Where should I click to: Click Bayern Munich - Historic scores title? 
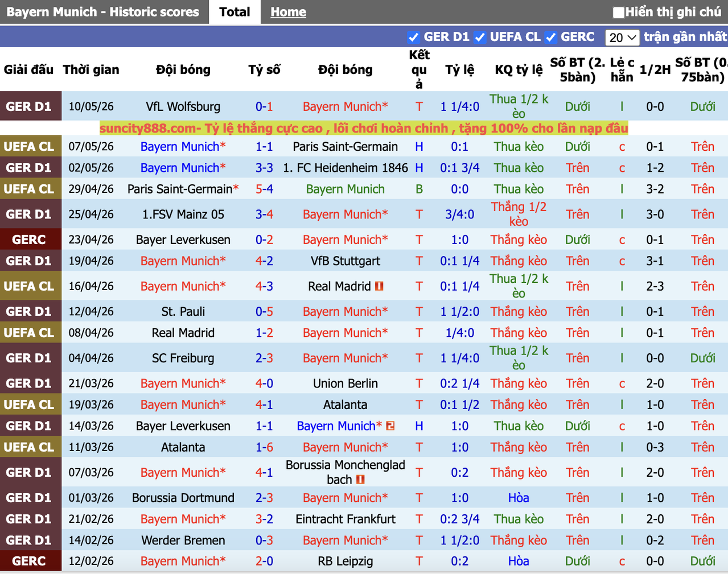click(x=103, y=12)
